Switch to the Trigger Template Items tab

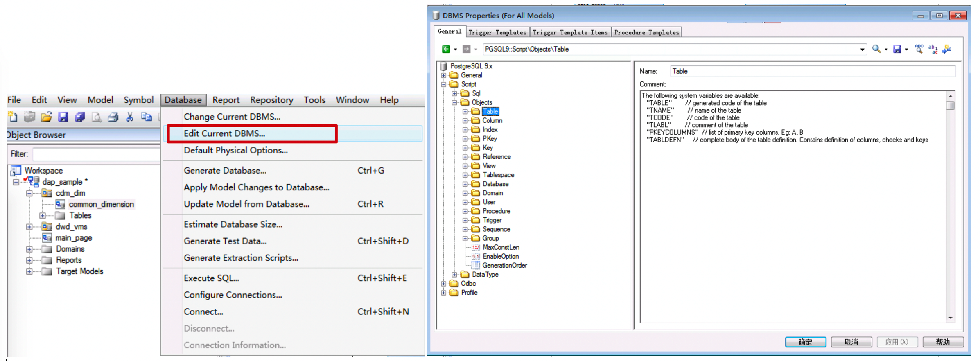[570, 32]
